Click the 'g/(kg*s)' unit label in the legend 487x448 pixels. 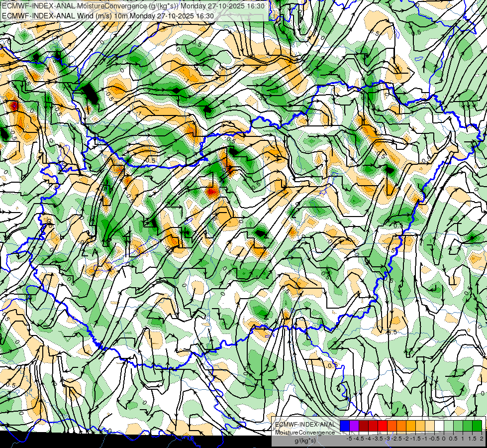[x=305, y=441]
